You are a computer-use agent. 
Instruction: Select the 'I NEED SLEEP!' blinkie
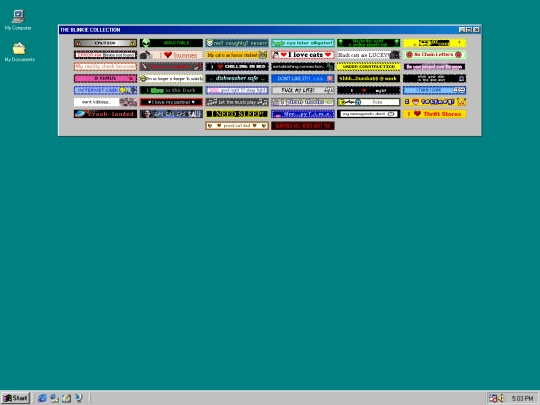pos(237,114)
